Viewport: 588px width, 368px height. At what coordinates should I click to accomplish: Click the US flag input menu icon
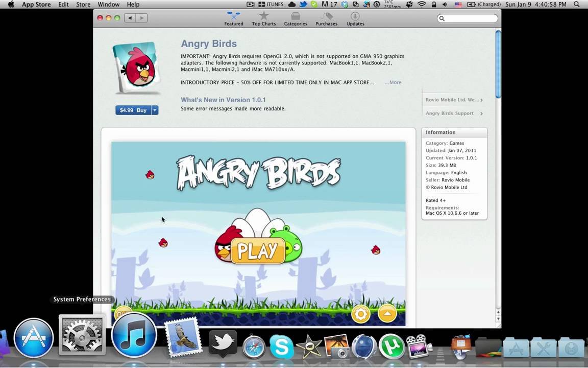[458, 5]
